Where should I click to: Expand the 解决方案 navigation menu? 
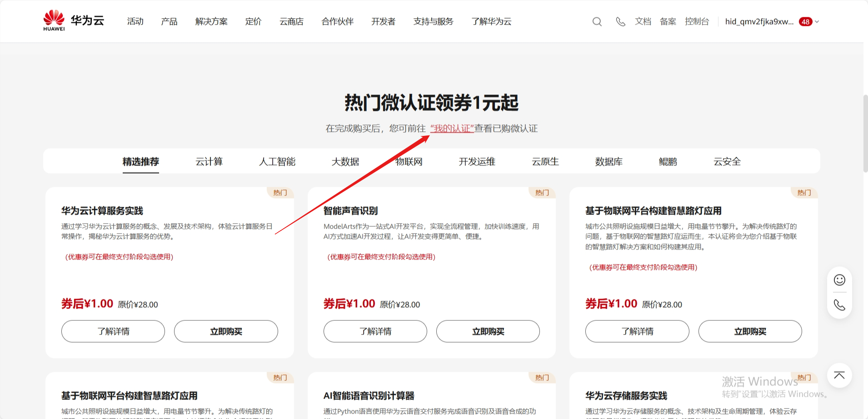[x=211, y=21]
